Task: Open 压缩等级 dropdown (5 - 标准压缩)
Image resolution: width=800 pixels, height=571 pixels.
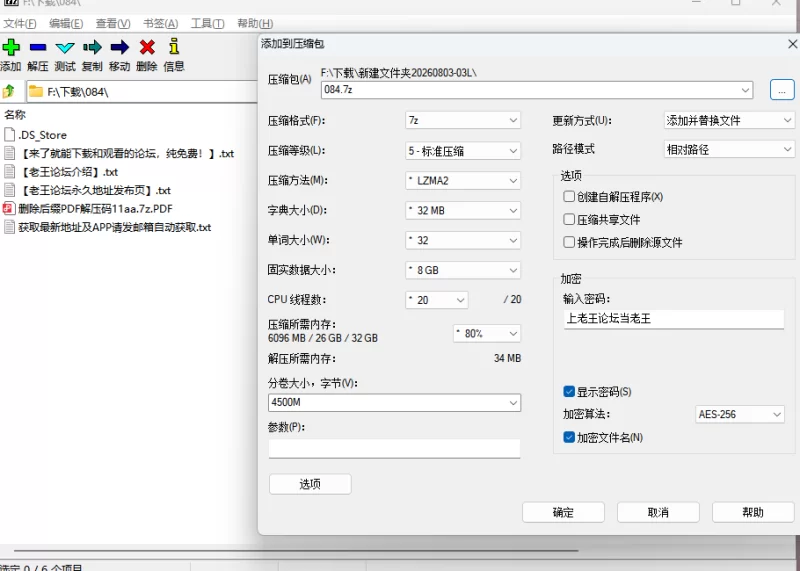Action: click(x=463, y=151)
